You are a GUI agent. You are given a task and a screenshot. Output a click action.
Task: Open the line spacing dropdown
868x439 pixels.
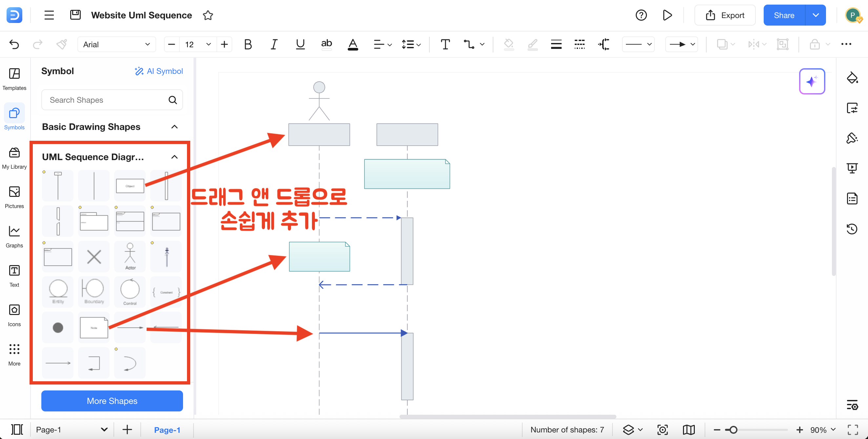point(411,45)
